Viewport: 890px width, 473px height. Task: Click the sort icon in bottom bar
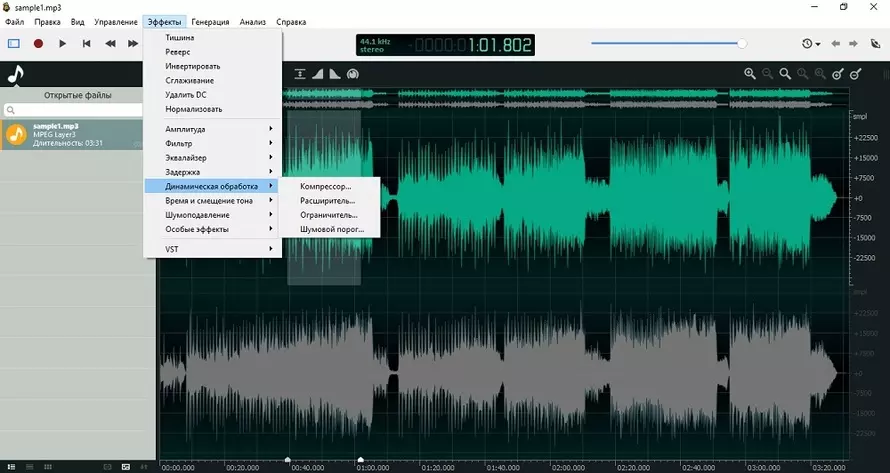[x=144, y=467]
